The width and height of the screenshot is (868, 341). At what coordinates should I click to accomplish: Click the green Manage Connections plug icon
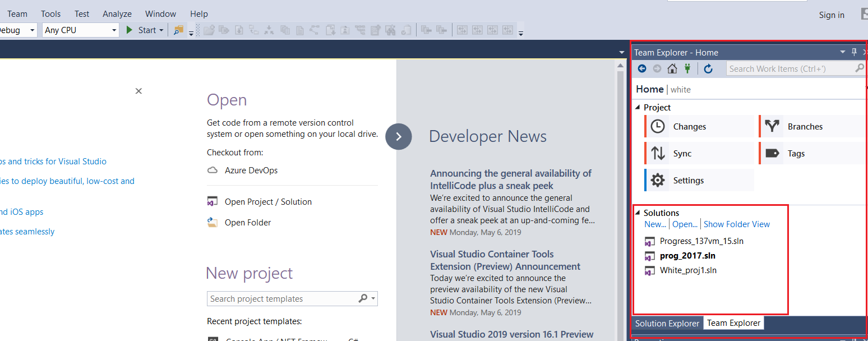click(x=687, y=68)
